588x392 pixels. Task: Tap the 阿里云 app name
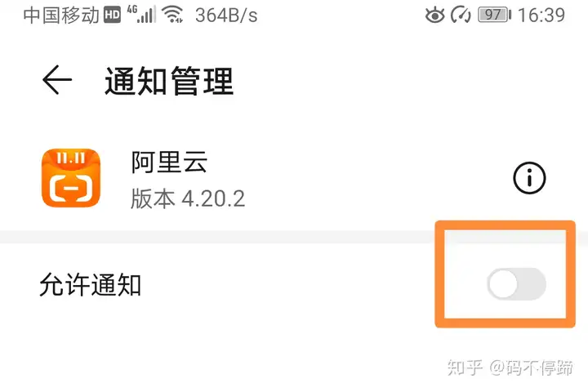click(x=169, y=162)
